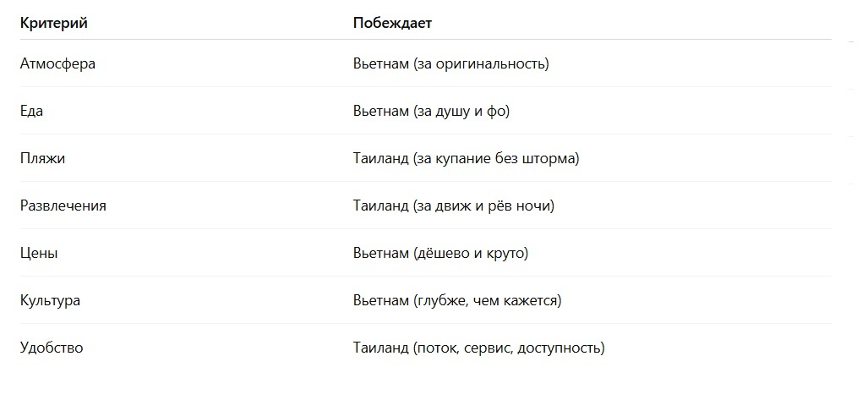Click Вьетнам (дёшево и круто) cell
Viewport: 868px width, 411px height.
(x=441, y=254)
